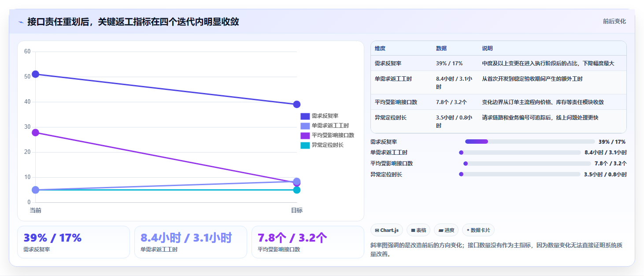This screenshot has width=644, height=276.
Task: Select the 表格 tag chip
Action: [x=418, y=230]
